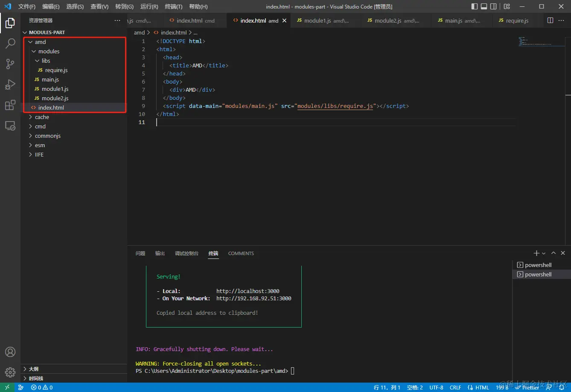Open Run and Debug view icon
571x392 pixels.
click(x=10, y=84)
